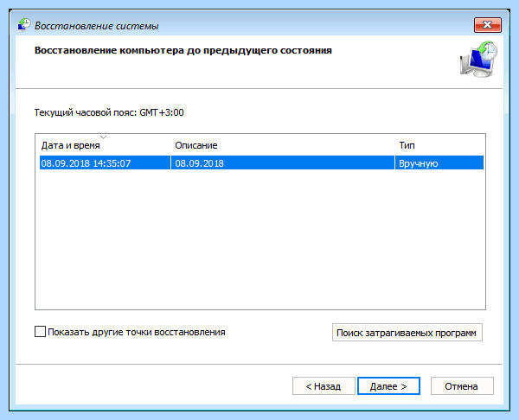Select restore point 08.09.2018 14:35:07
The width and height of the screenshot is (519, 420).
261,163
